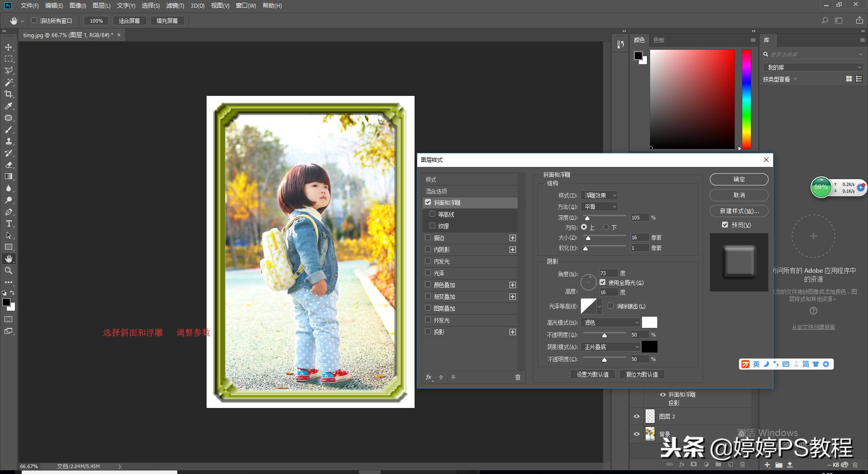Switch to the 色板 swatches tab
The width and height of the screenshot is (868, 474).
click(x=659, y=40)
